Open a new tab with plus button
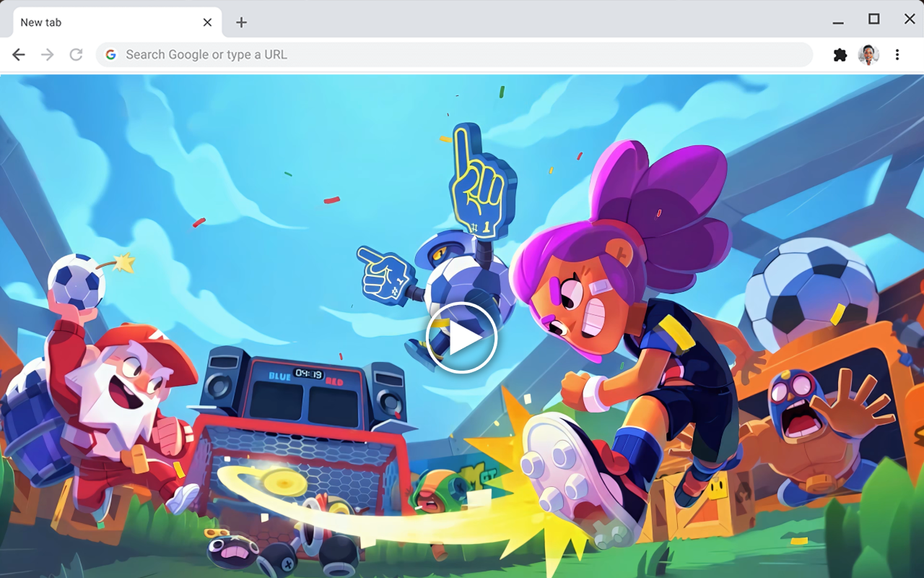The width and height of the screenshot is (924, 578). [241, 22]
